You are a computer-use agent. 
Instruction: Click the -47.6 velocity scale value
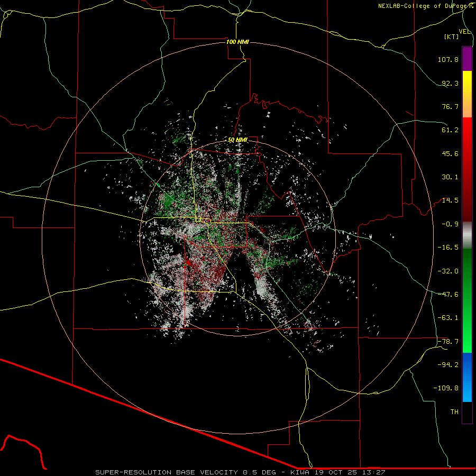(x=448, y=295)
